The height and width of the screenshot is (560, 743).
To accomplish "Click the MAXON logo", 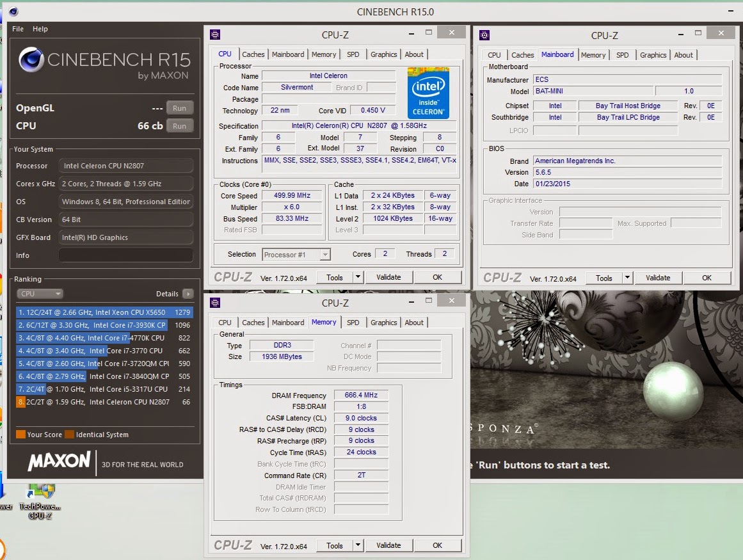I will coord(59,461).
